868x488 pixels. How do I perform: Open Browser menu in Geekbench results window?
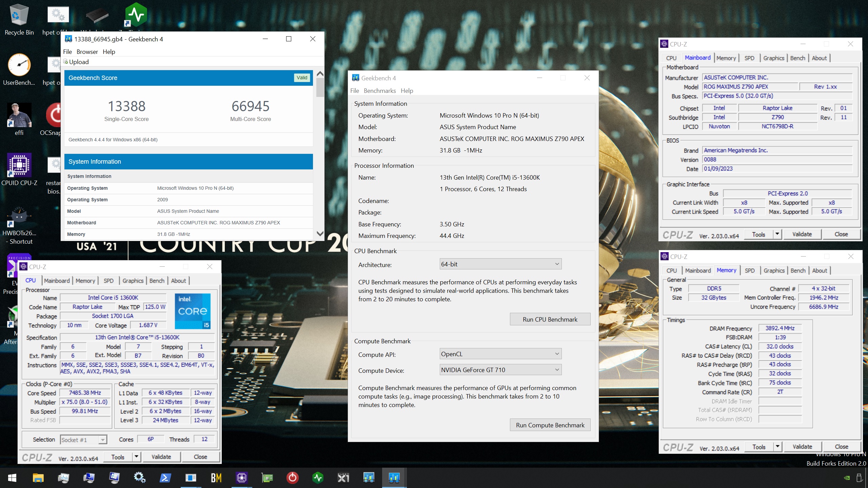(x=87, y=52)
